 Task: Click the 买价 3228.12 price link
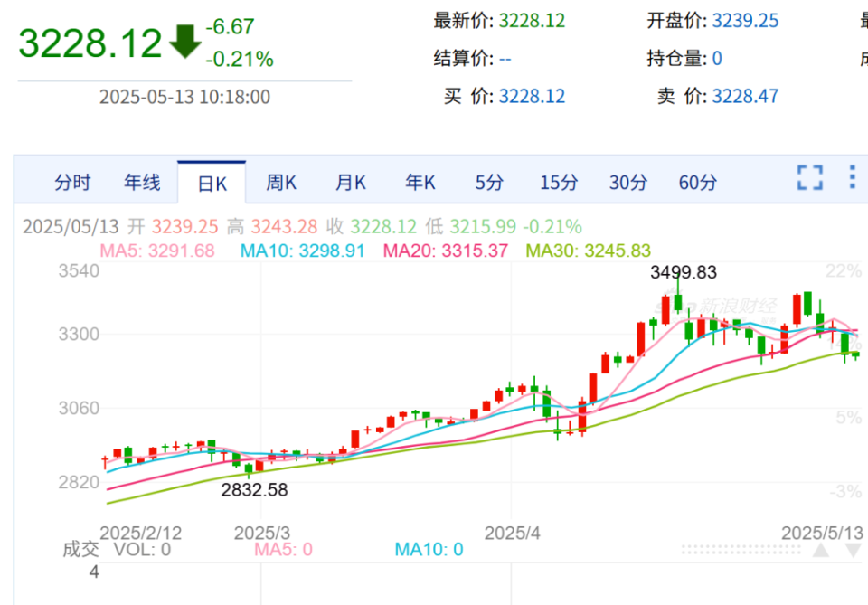coord(533,96)
